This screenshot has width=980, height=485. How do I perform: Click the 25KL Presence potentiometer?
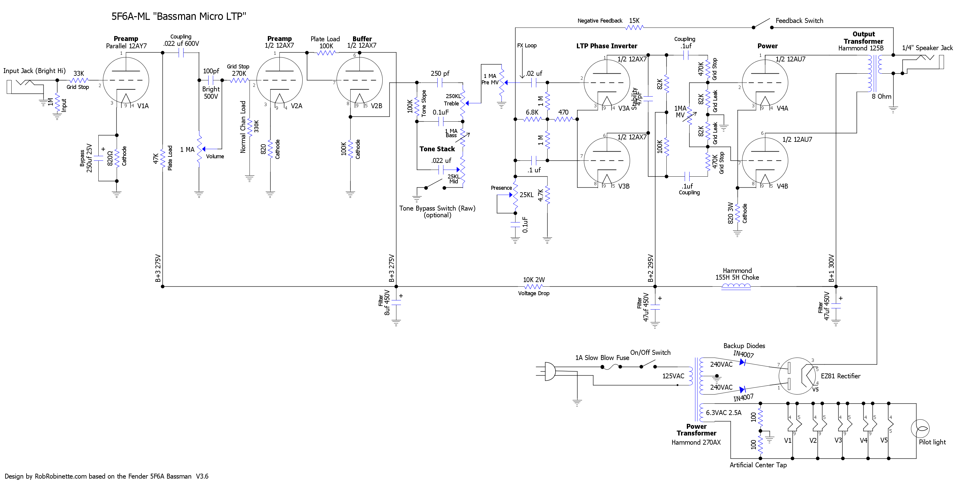[516, 195]
